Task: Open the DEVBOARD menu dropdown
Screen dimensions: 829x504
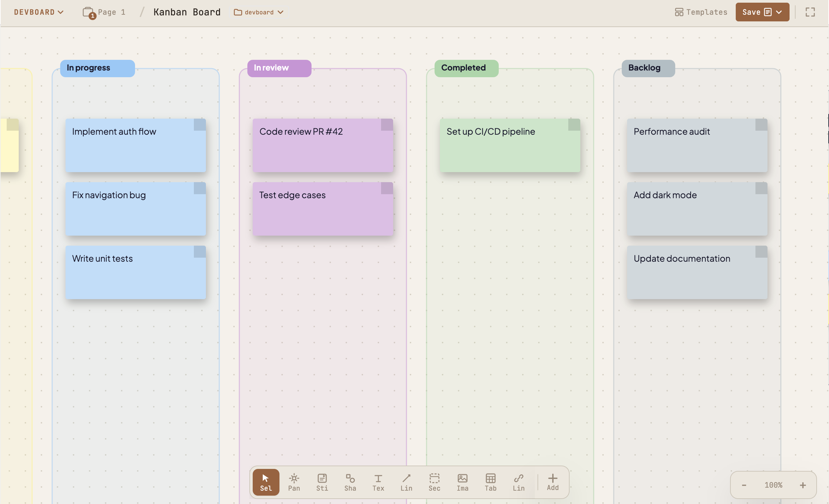Action: click(x=39, y=12)
